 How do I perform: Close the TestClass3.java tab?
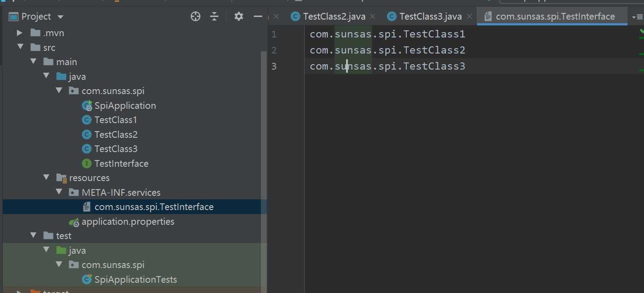[x=469, y=17]
